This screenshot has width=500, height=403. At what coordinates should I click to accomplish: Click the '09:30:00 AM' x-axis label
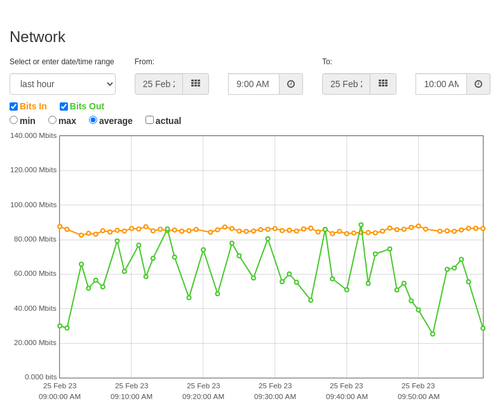click(x=275, y=397)
